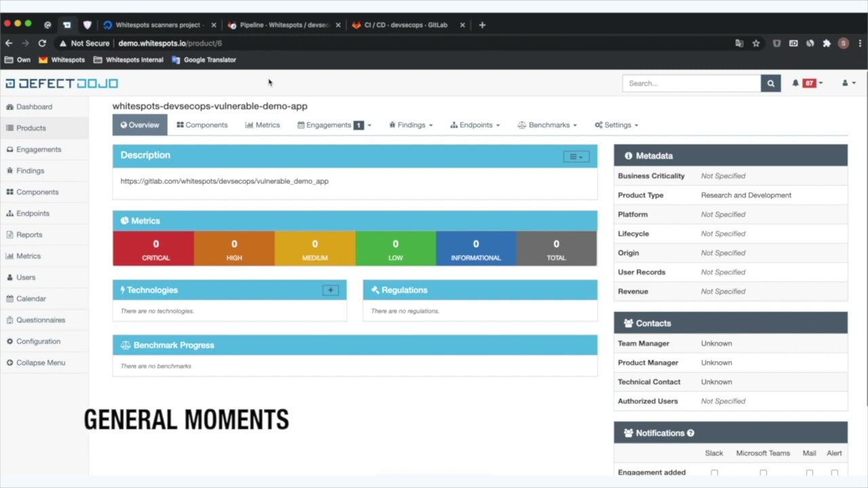
Task: Click the Low metrics green tile
Action: coord(395,249)
